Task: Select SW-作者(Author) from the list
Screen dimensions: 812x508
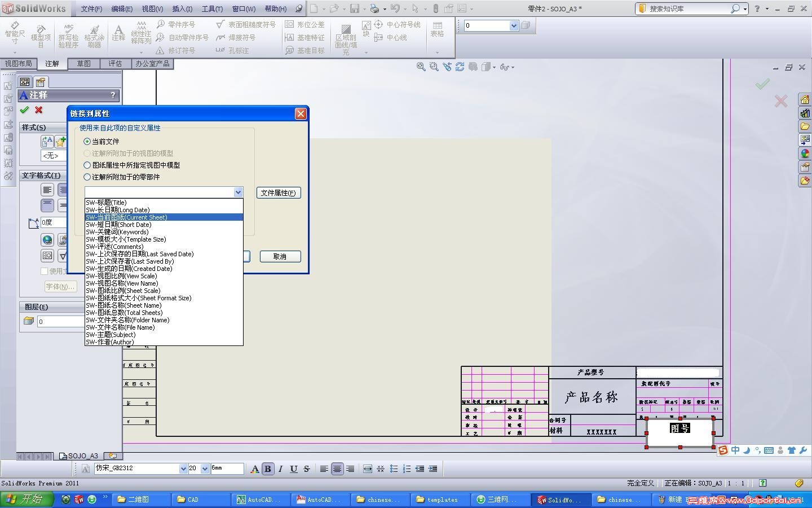Action: (x=164, y=342)
